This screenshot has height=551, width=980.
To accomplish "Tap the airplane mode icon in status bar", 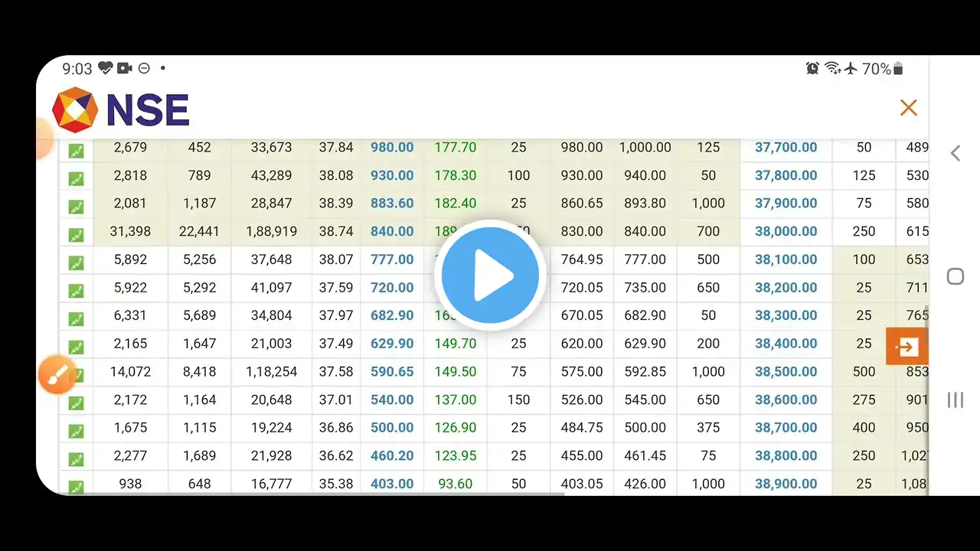I will point(851,69).
